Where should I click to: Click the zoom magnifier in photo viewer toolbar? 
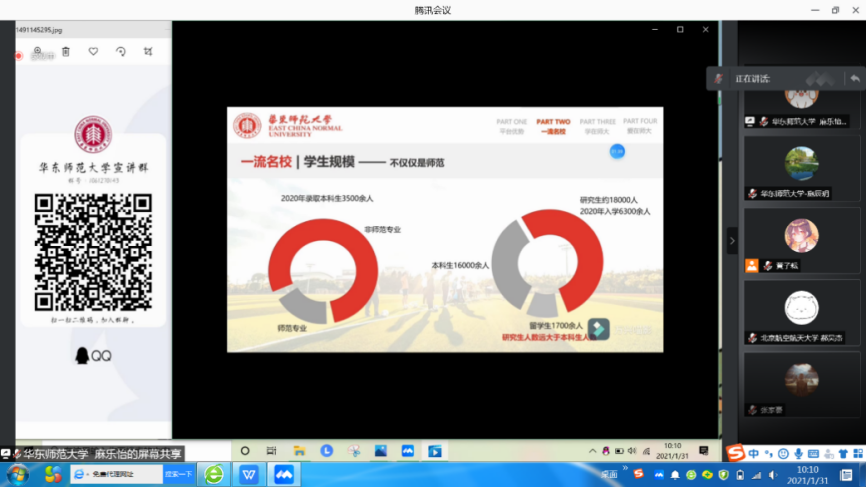click(38, 51)
